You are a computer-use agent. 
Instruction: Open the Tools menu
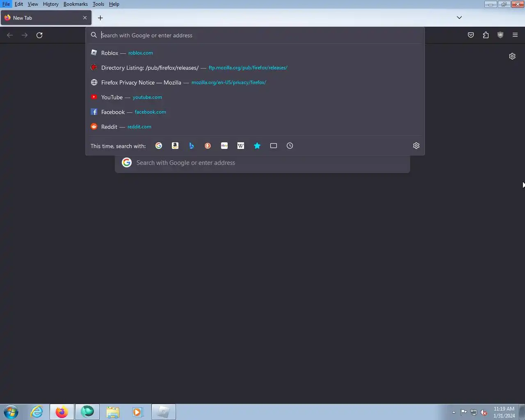(98, 4)
